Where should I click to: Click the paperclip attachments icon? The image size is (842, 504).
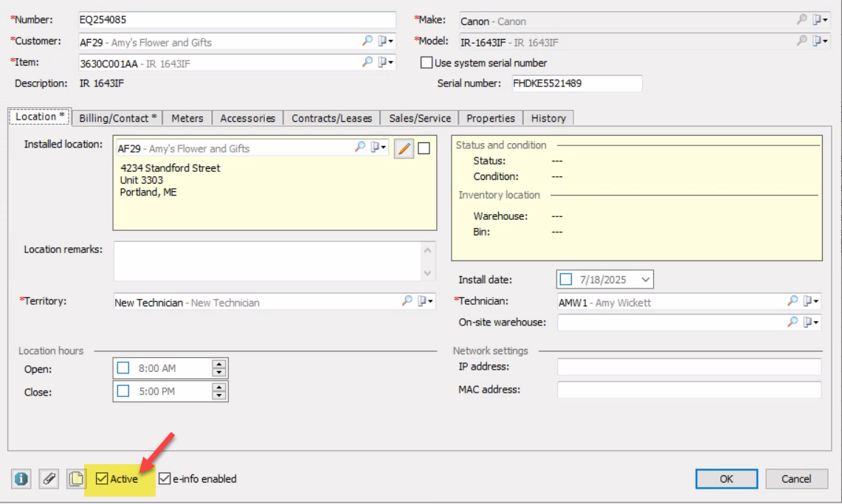tap(49, 479)
